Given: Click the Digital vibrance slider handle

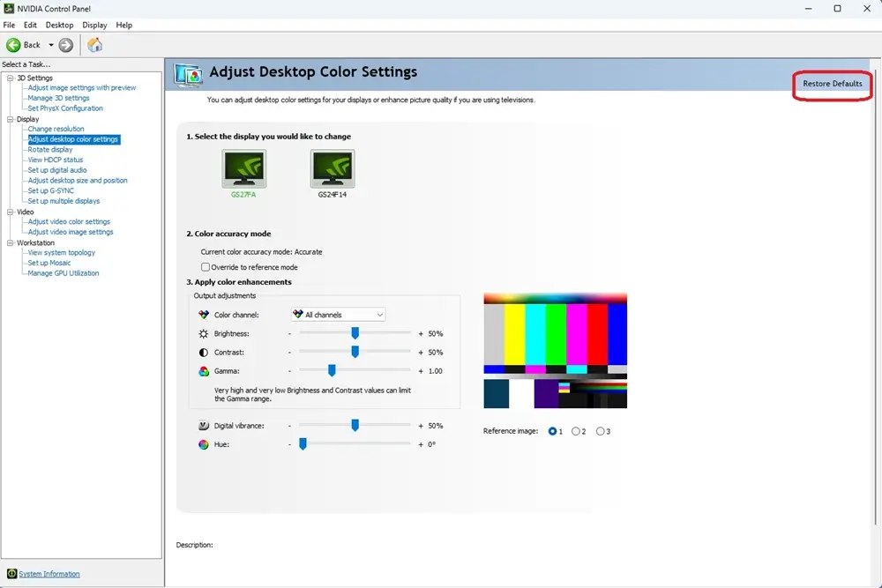Looking at the screenshot, I should [355, 426].
